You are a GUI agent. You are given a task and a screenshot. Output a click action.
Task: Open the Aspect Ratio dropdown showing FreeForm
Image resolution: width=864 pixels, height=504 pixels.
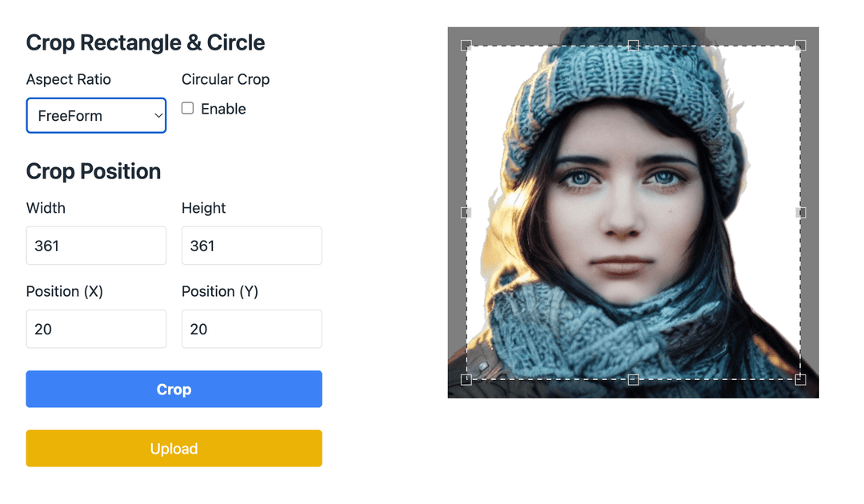point(96,115)
